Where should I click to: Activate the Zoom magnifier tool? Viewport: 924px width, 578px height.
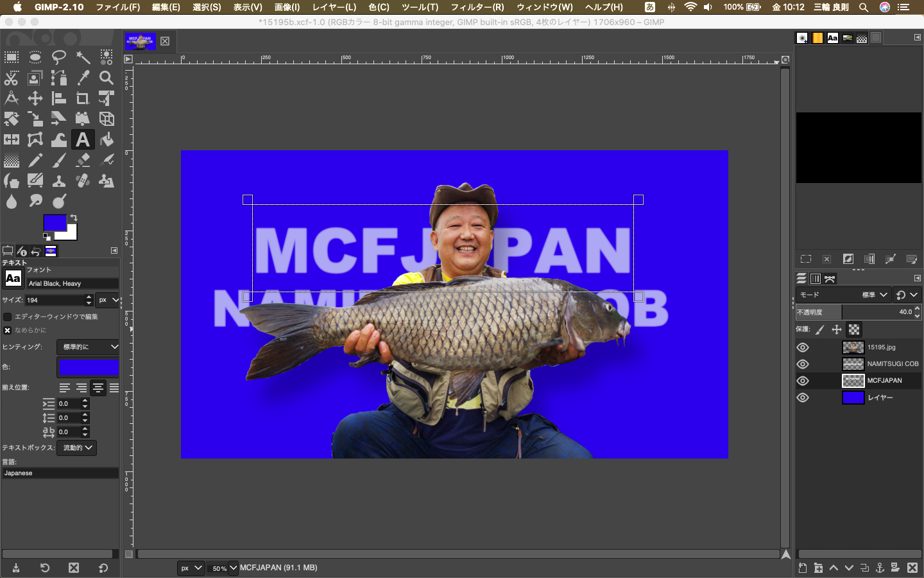click(x=107, y=78)
